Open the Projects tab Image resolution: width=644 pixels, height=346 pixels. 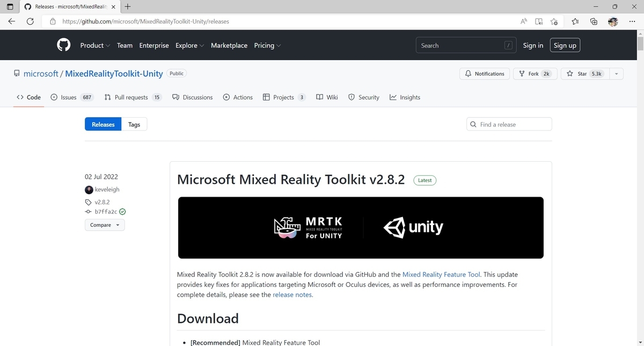click(284, 97)
